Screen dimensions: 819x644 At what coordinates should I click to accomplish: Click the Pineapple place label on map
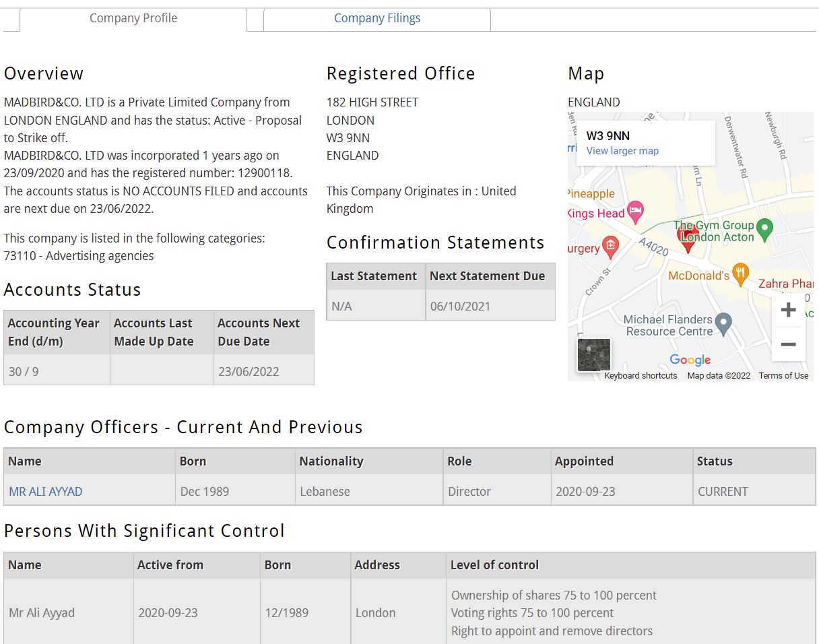592,194
